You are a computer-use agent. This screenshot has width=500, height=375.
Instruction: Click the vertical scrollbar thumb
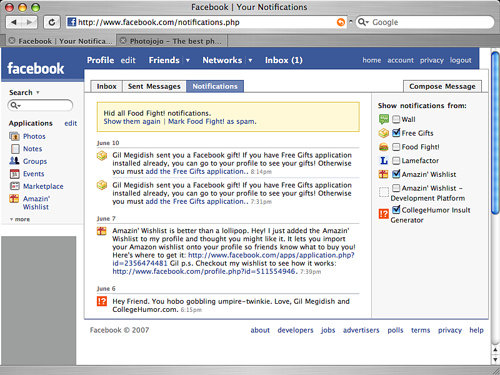click(x=495, y=133)
